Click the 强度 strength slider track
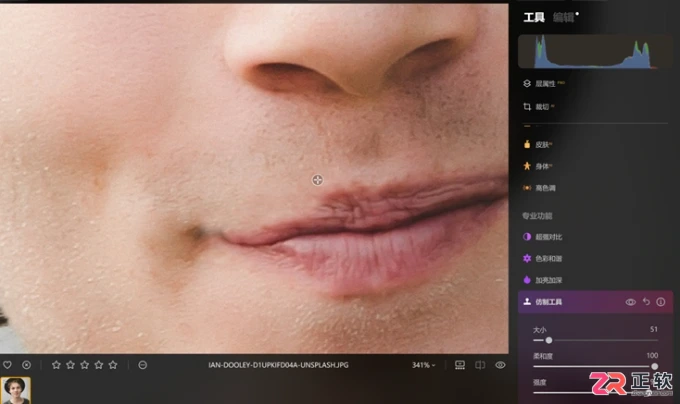 pyautogui.click(x=595, y=393)
